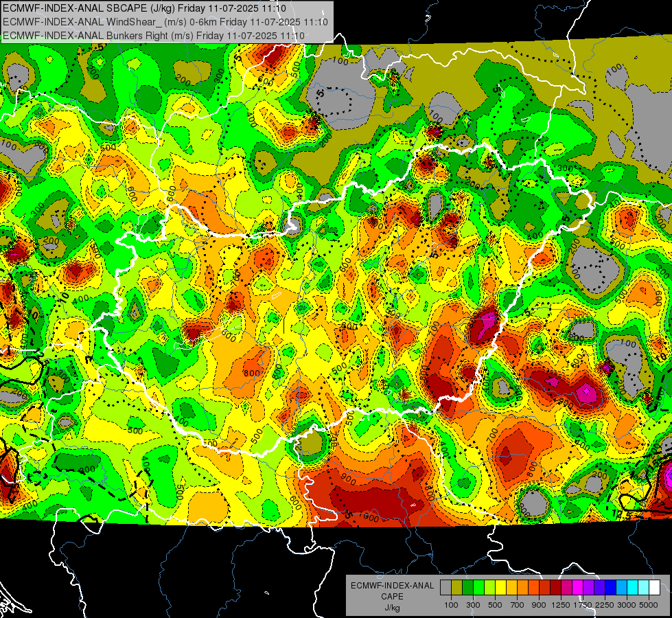Select the orange legend swatch after 700
The image size is (672, 618).
tap(523, 588)
